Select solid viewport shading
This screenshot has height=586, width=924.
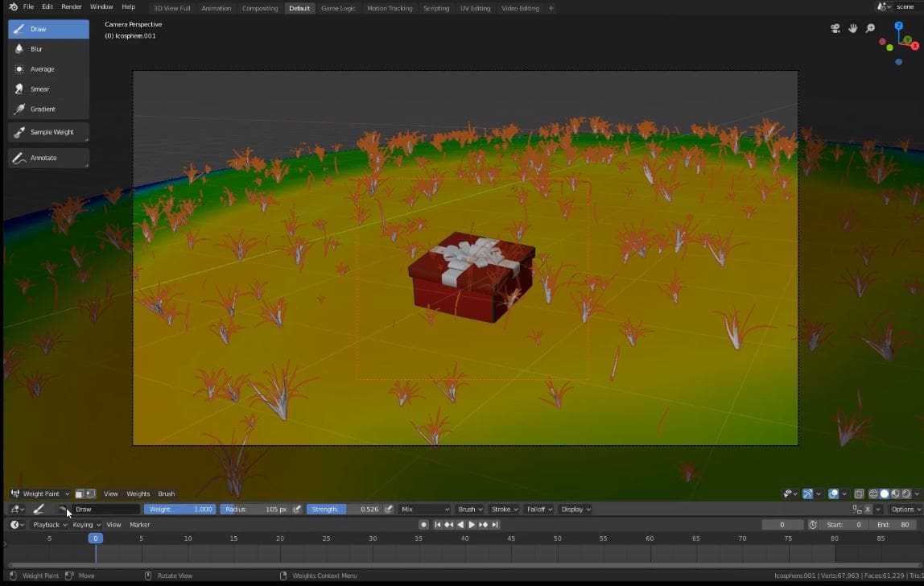[885, 494]
